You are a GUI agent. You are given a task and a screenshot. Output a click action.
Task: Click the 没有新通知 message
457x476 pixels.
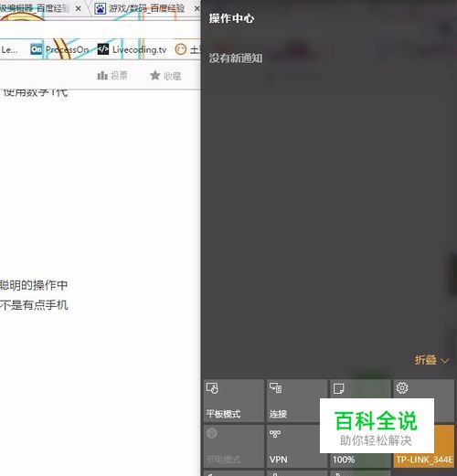pyautogui.click(x=236, y=58)
